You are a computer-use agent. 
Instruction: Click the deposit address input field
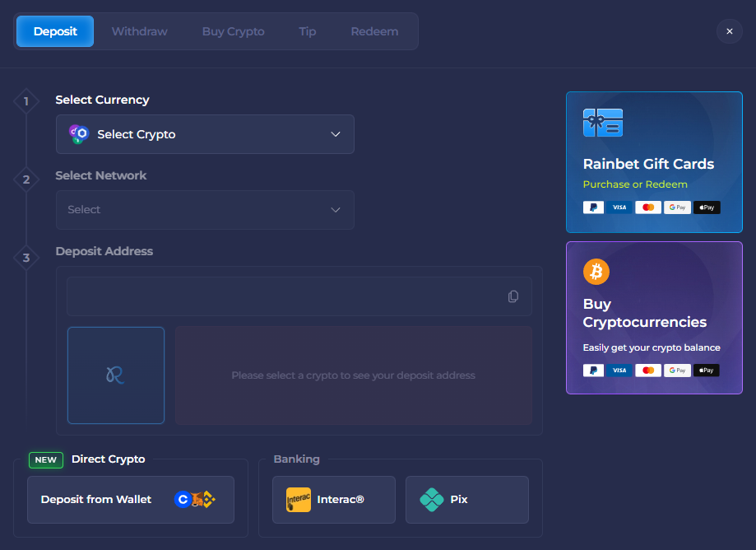(x=288, y=296)
